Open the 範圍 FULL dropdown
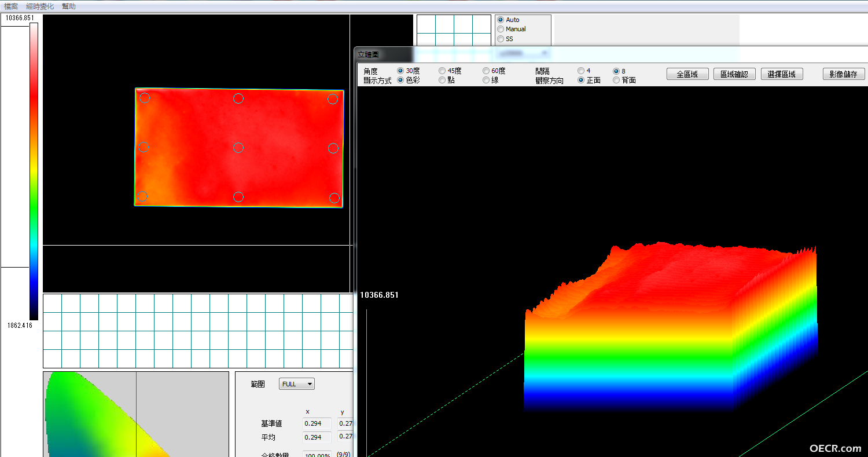 coord(297,384)
